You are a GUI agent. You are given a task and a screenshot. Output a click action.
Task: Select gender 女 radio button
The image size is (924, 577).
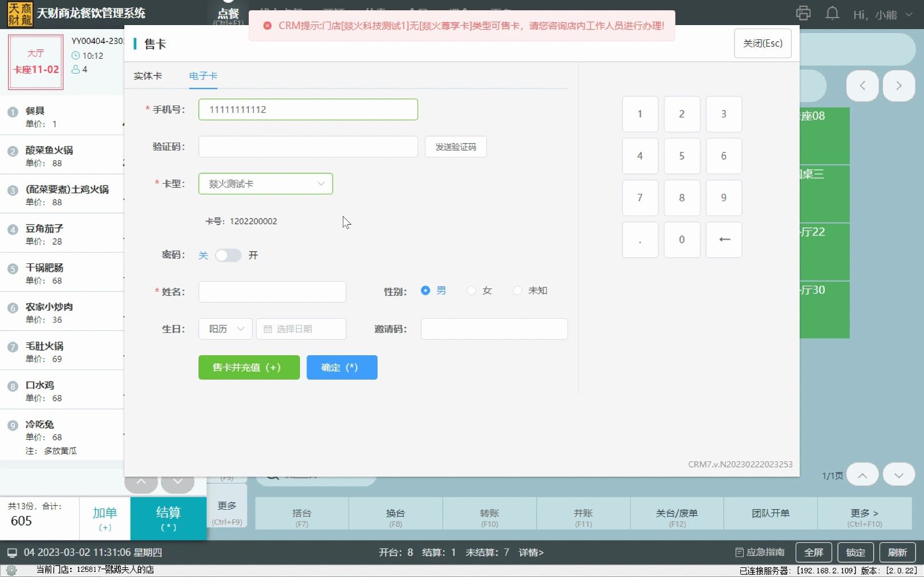[471, 290]
